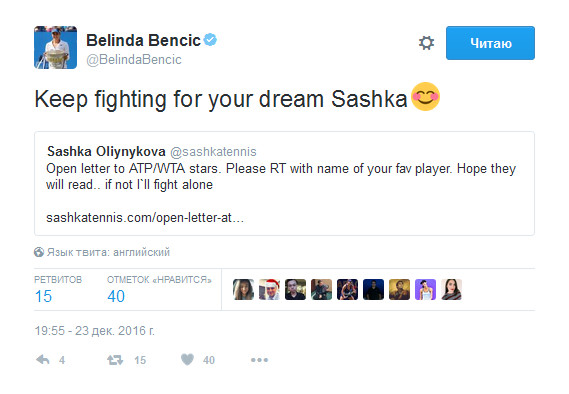The image size is (569, 394).
Task: Open the first liker's avatar
Action: [x=243, y=290]
